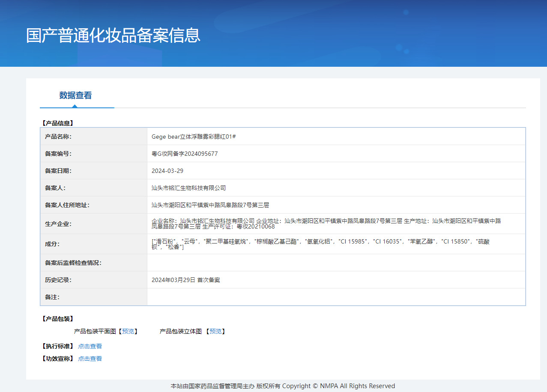
Task: Click the 成分 ingredients list text
Action: click(x=320, y=244)
